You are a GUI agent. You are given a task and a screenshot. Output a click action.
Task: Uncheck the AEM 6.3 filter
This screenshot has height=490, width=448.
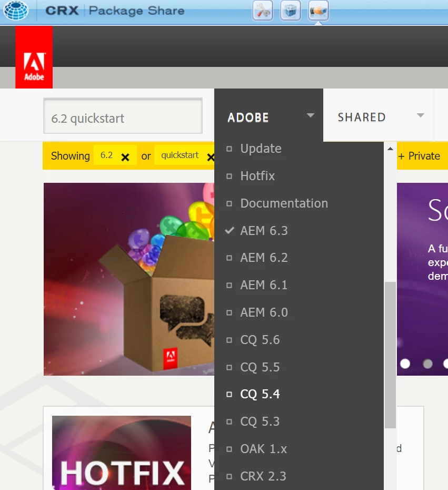coord(230,231)
